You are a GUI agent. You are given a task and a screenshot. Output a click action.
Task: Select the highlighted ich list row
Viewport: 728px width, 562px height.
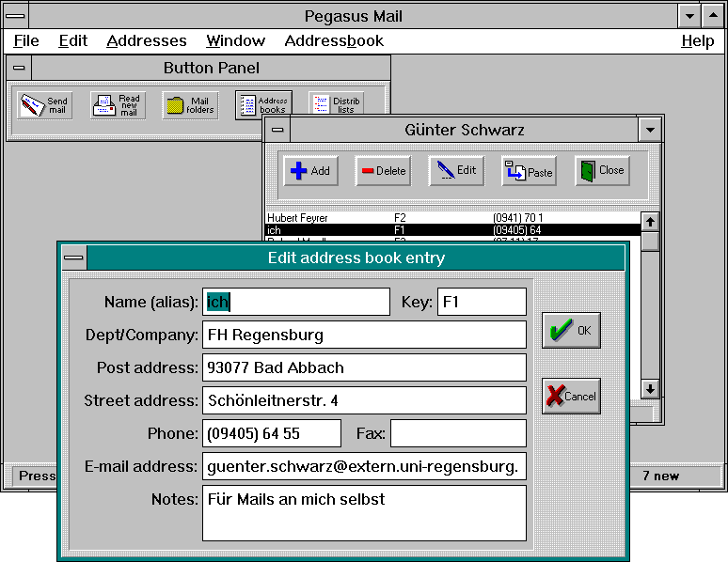[x=452, y=230]
